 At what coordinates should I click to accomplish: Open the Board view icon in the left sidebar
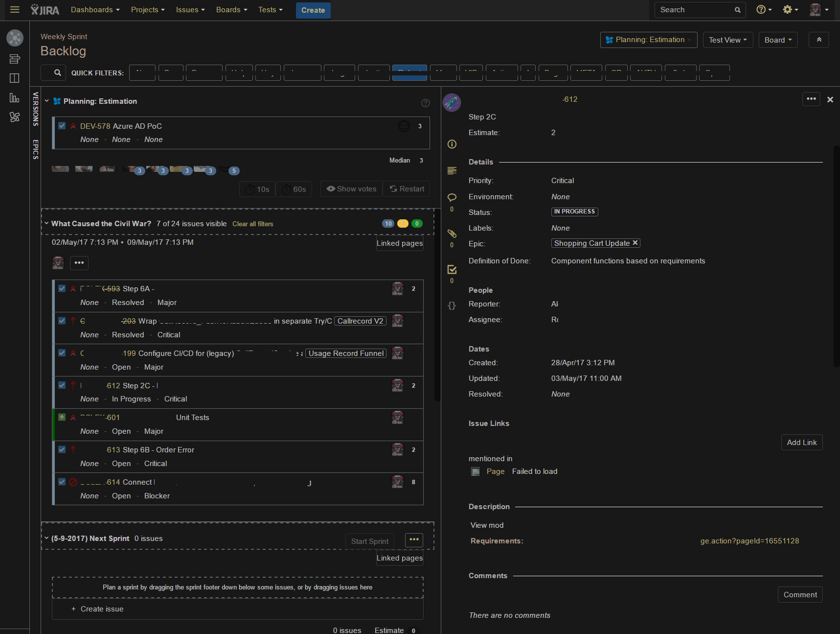[15, 78]
